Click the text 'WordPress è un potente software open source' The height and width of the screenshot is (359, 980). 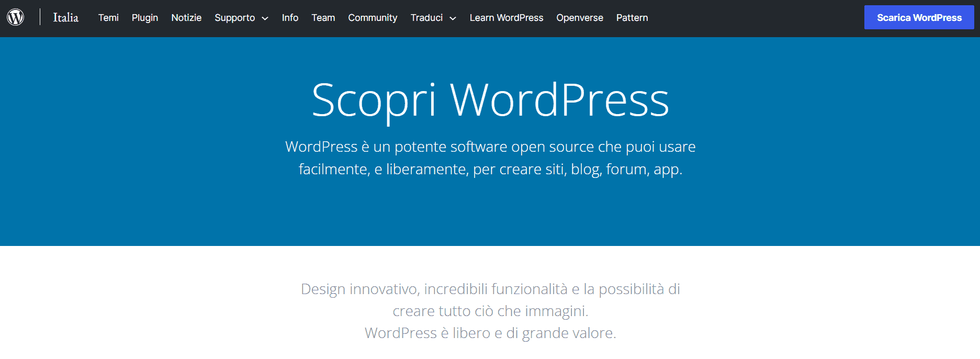pyautogui.click(x=440, y=147)
